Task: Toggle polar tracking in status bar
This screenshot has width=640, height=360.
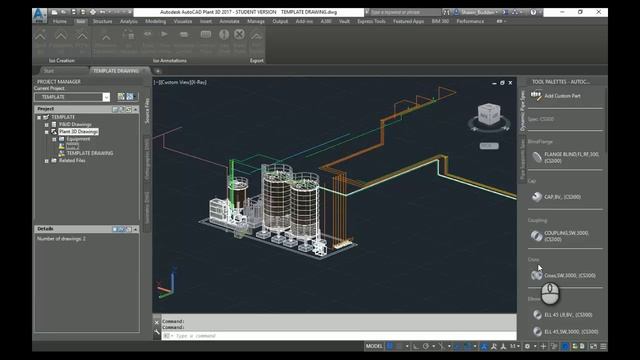Action: pyautogui.click(x=426, y=347)
